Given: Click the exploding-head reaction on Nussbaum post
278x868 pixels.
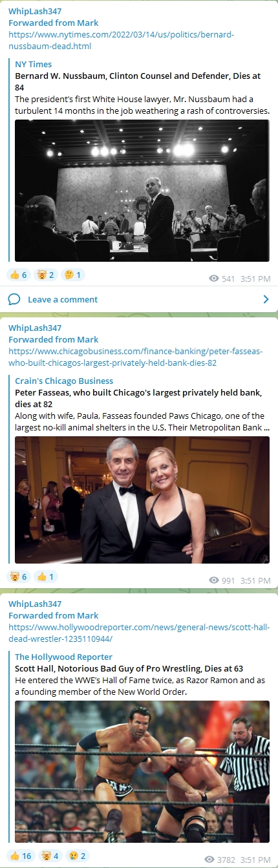Looking at the screenshot, I should click(45, 275).
